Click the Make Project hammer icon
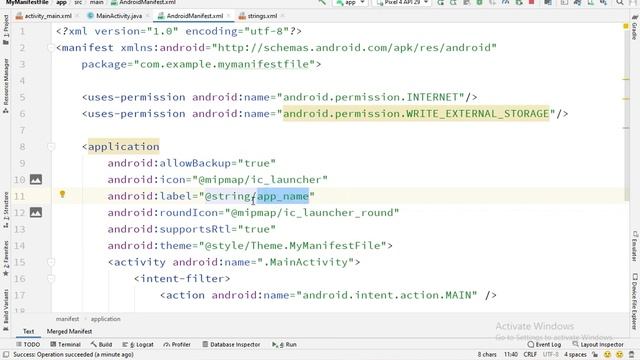The height and width of the screenshot is (360, 640). pyautogui.click(x=322, y=2)
